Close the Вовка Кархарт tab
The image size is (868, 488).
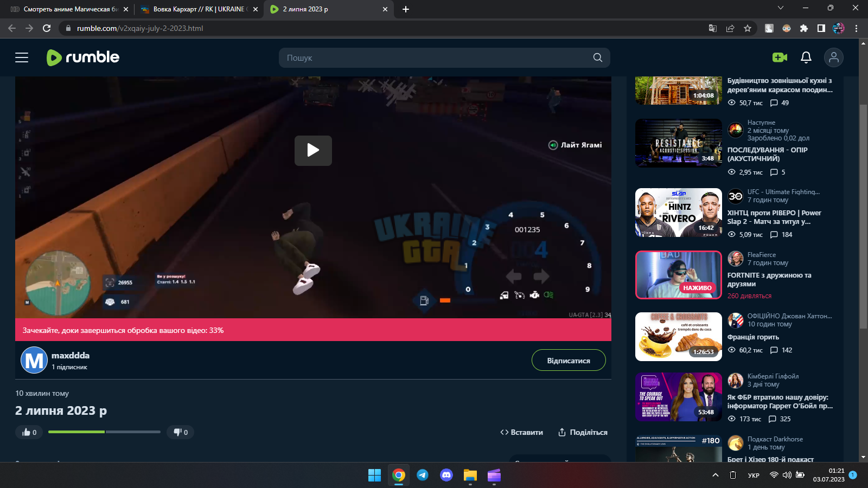click(256, 9)
